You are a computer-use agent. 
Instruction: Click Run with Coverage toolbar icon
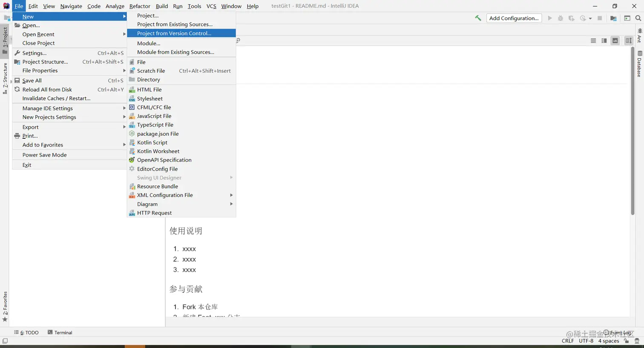572,18
